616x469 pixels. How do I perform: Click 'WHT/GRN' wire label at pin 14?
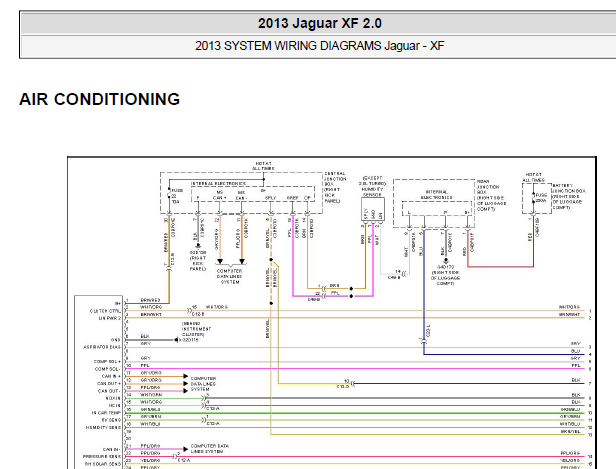(x=151, y=394)
